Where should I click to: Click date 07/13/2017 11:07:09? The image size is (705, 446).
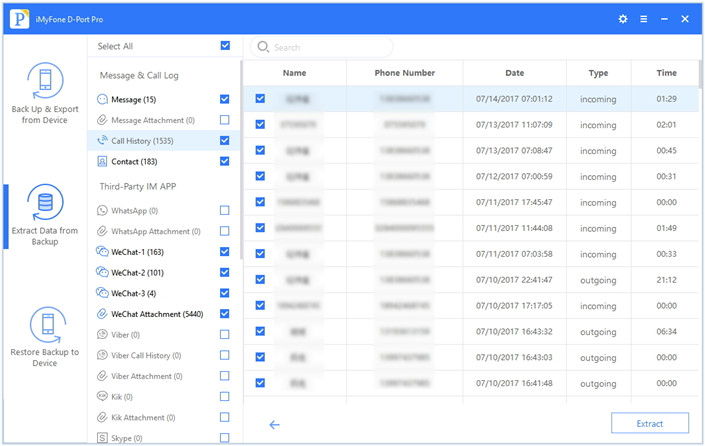(x=514, y=125)
